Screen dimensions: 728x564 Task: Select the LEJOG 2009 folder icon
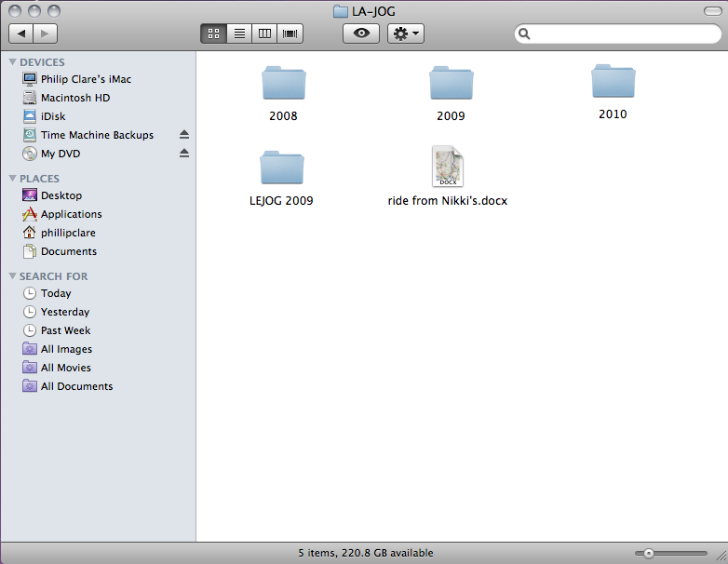(x=282, y=168)
